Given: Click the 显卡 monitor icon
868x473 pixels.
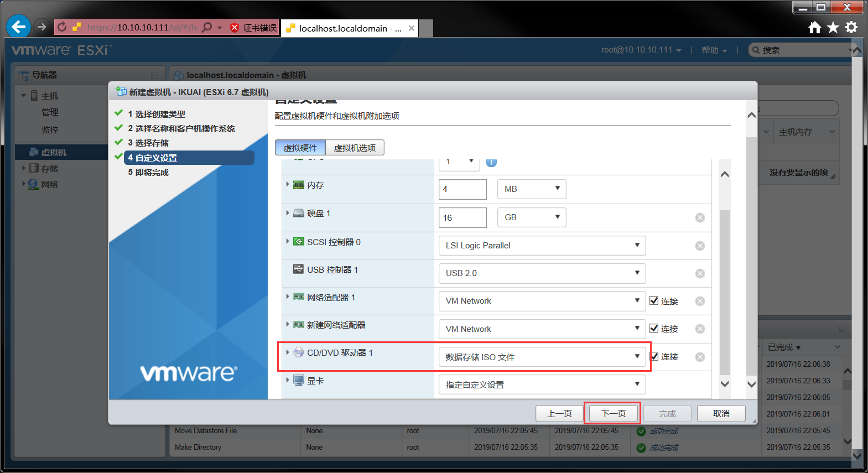Looking at the screenshot, I should (299, 380).
